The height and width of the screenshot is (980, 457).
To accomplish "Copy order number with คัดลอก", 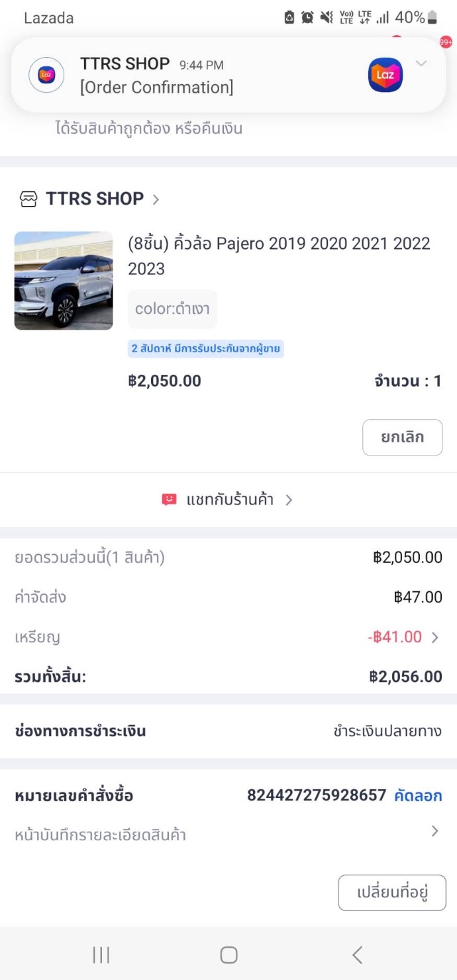I will pyautogui.click(x=418, y=795).
